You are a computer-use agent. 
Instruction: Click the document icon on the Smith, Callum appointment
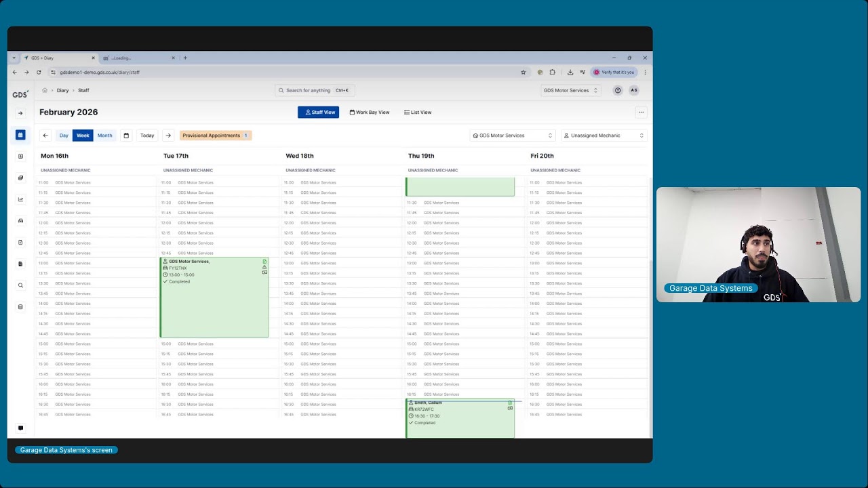point(510,403)
